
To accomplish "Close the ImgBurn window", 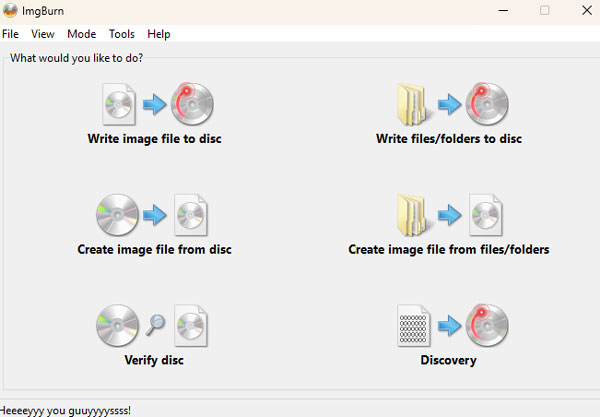I will click(587, 10).
